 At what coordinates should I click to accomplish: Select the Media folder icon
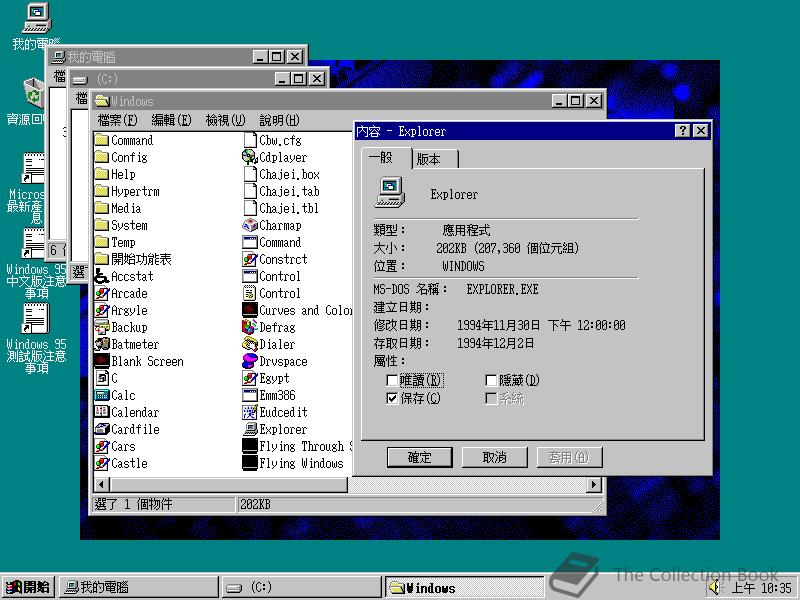[x=102, y=208]
